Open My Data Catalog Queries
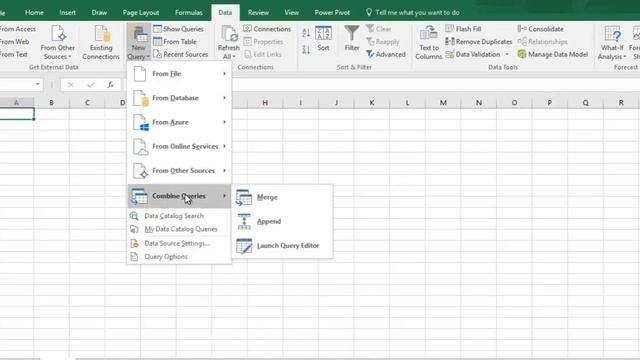 pos(179,229)
